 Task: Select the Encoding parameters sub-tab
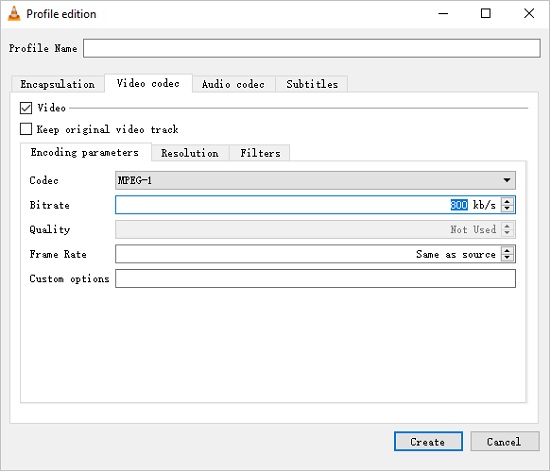coord(85,152)
